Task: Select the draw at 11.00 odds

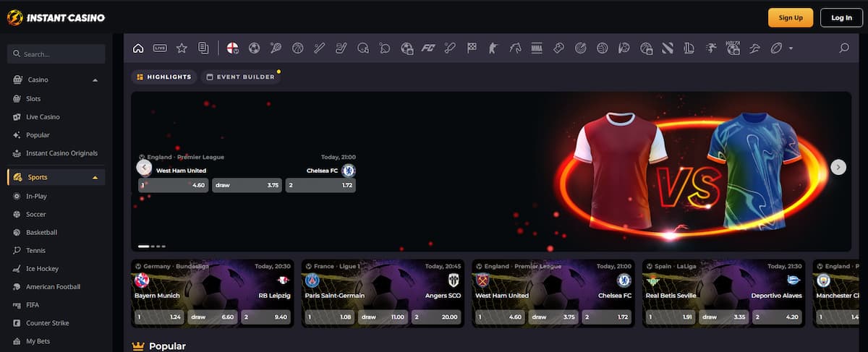Action: point(383,317)
